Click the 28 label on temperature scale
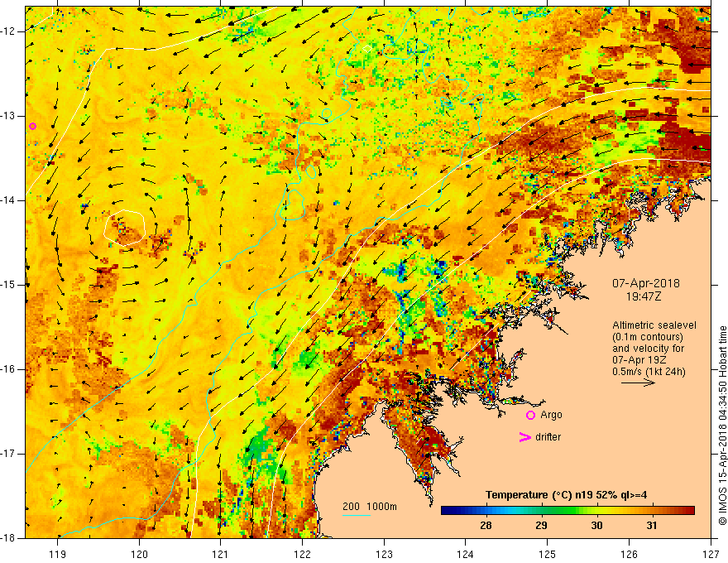The height and width of the screenshot is (563, 728). pyautogui.click(x=486, y=526)
